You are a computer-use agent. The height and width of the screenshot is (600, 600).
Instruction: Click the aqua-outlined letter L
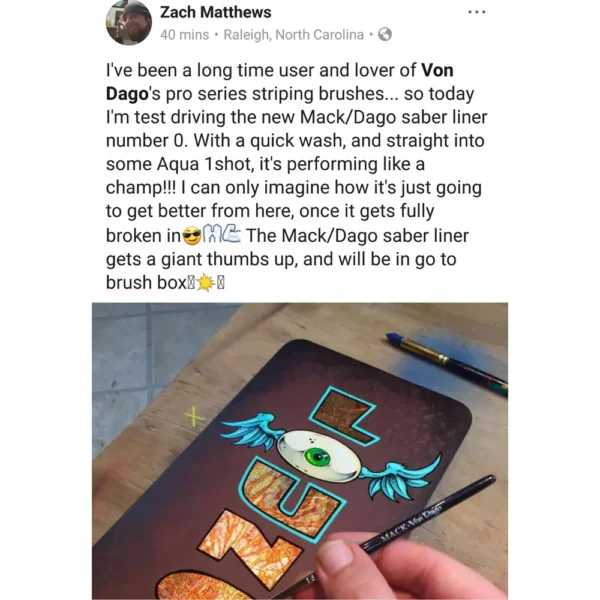tap(344, 416)
